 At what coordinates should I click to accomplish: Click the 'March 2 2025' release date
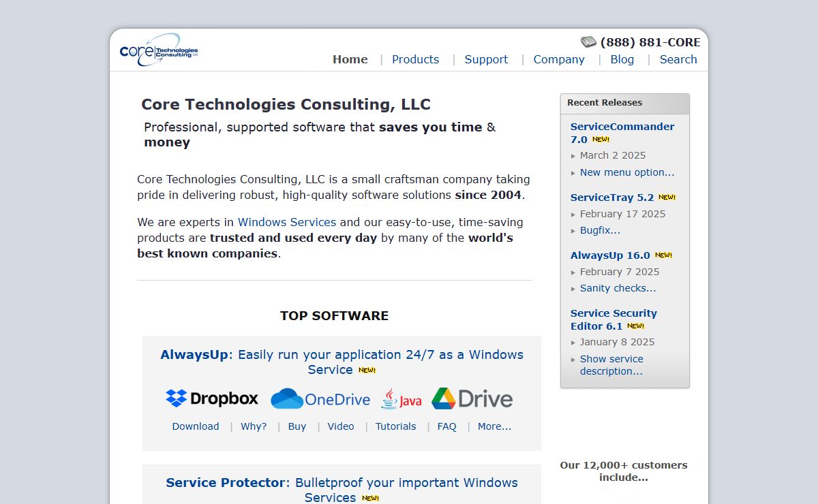pos(613,155)
